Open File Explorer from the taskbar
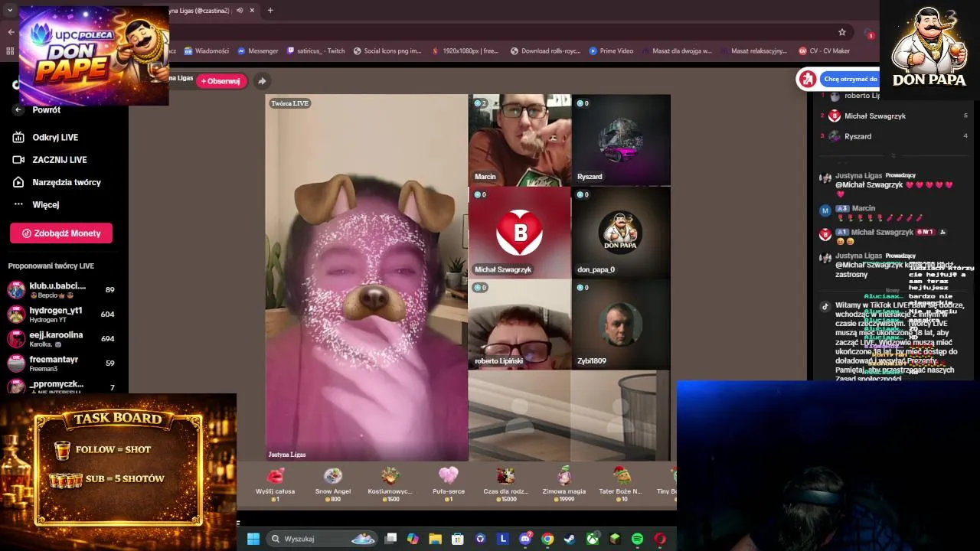 435,539
